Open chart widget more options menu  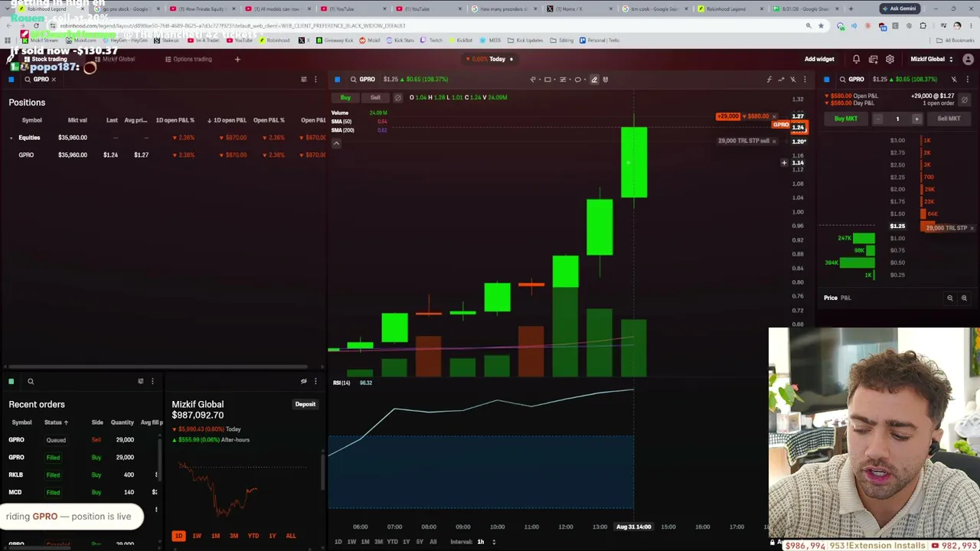pos(804,79)
